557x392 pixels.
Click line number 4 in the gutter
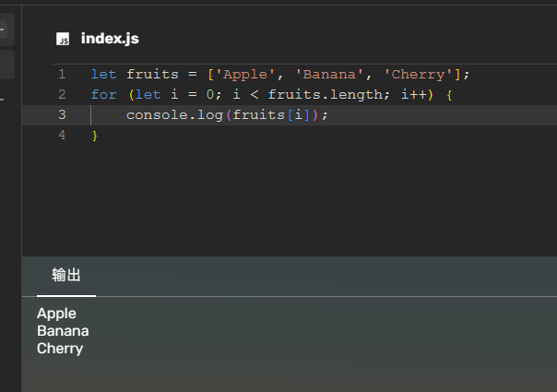click(x=62, y=135)
